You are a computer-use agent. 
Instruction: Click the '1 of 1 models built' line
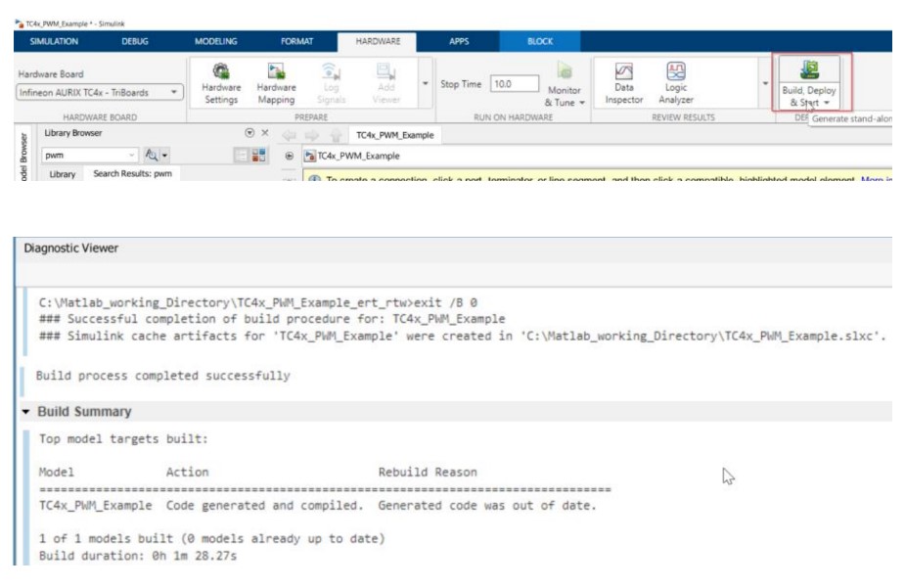point(212,538)
